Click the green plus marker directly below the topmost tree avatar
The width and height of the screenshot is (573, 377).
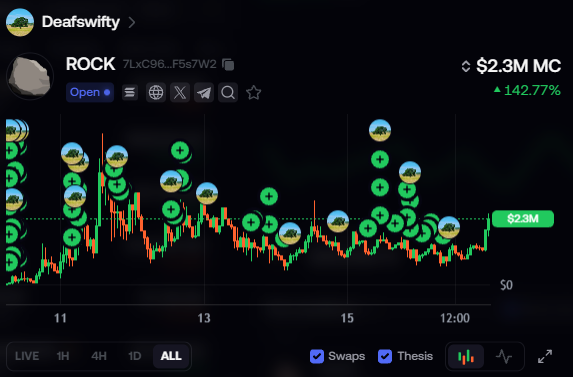click(380, 159)
